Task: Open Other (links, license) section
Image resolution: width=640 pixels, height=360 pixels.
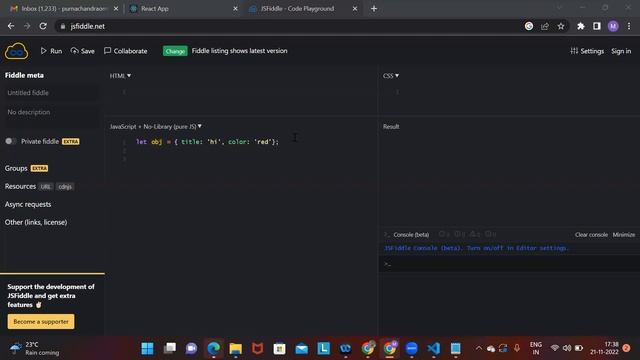Action: coord(36,222)
